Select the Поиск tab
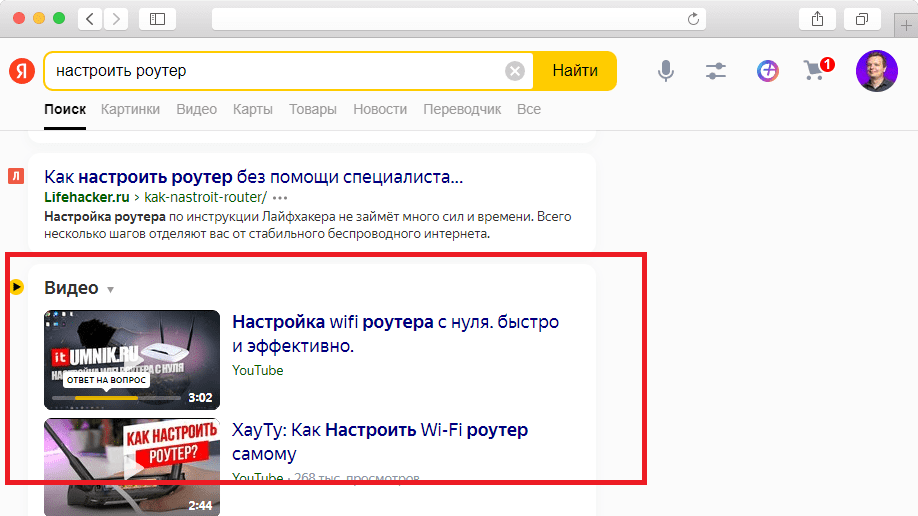This screenshot has height=516, width=918. [x=65, y=110]
